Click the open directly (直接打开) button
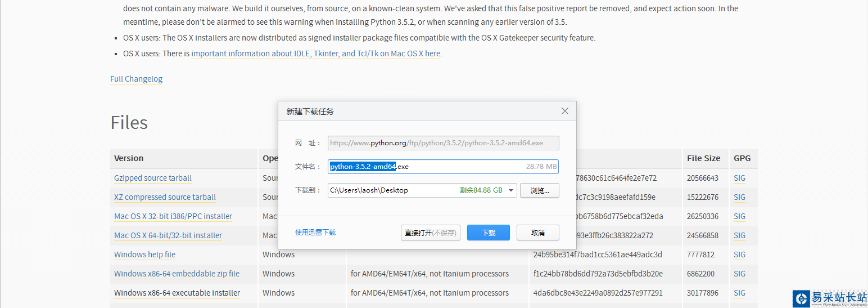868x308 pixels. pyautogui.click(x=431, y=233)
